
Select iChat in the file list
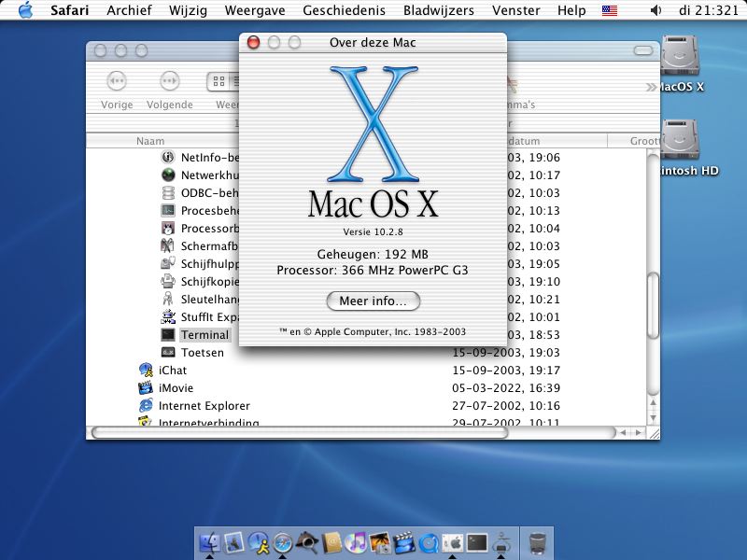click(173, 371)
